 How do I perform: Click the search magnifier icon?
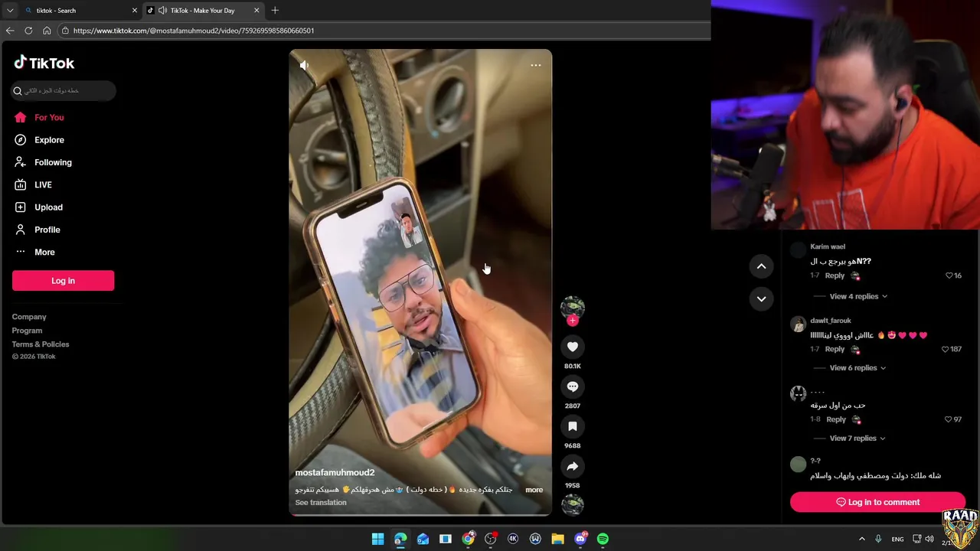tap(18, 91)
